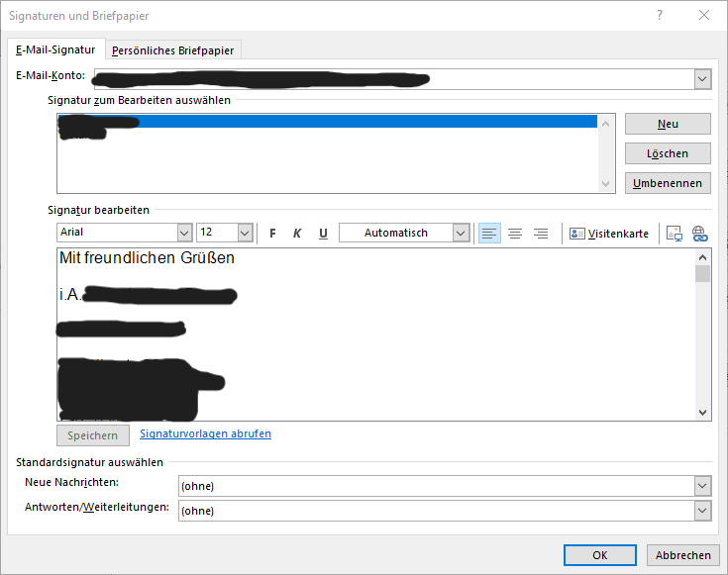This screenshot has width=728, height=575.
Task: Close the Signaturen und Briefpapier dialog
Action: click(x=704, y=15)
